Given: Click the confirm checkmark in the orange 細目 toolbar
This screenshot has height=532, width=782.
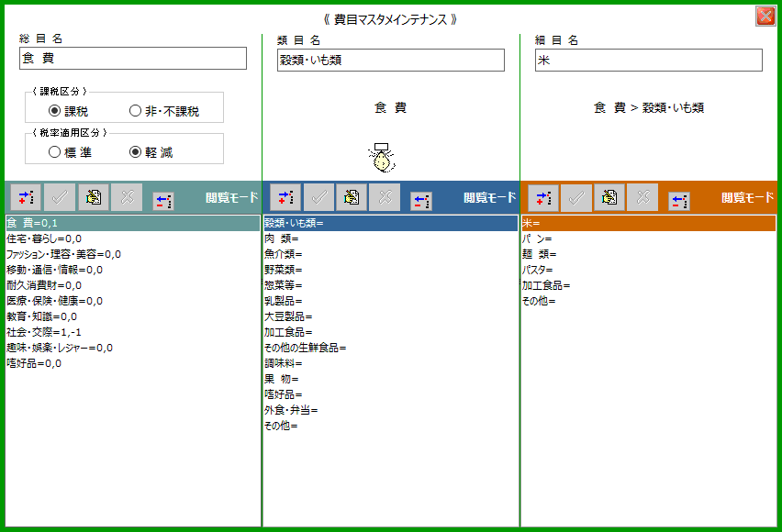Looking at the screenshot, I should pyautogui.click(x=576, y=198).
